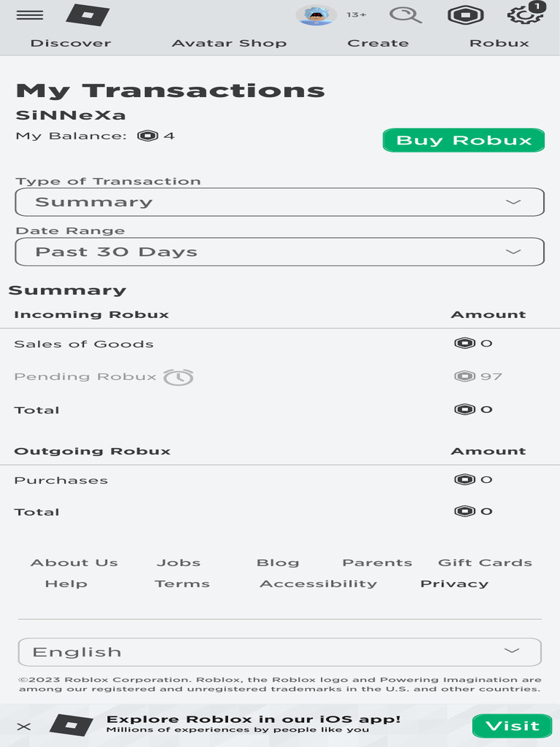Click the Roblox app icon in banner
Screen dimensions: 560x747
(71, 726)
